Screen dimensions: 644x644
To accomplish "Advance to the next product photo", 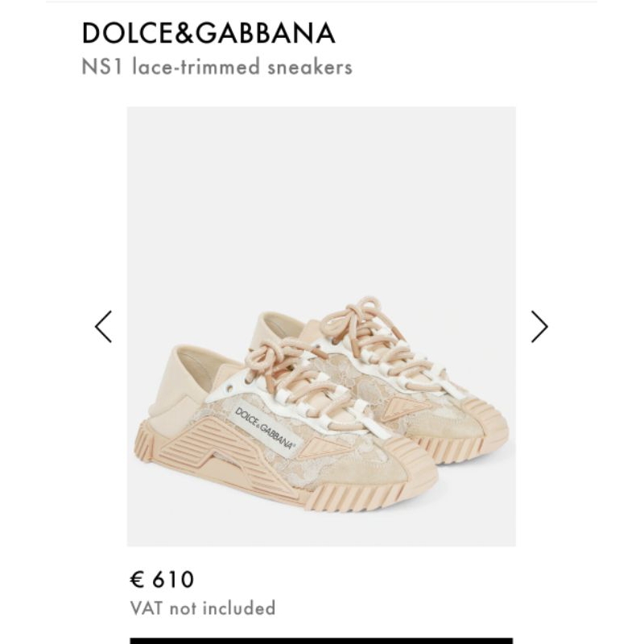I will click(x=539, y=327).
